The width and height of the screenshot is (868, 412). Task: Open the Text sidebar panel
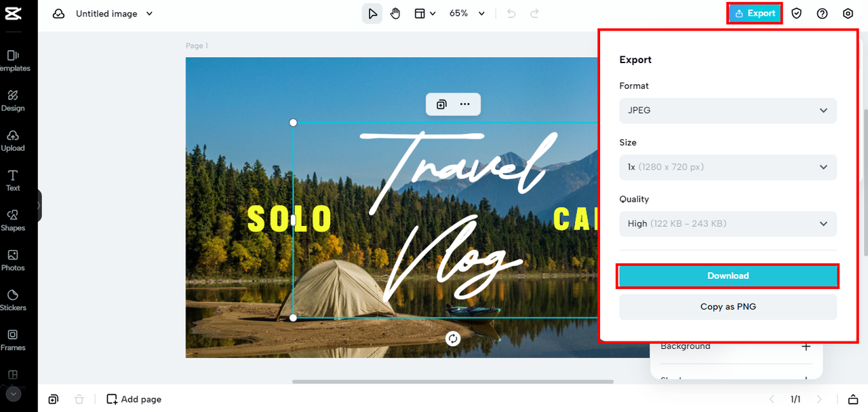coord(13,181)
